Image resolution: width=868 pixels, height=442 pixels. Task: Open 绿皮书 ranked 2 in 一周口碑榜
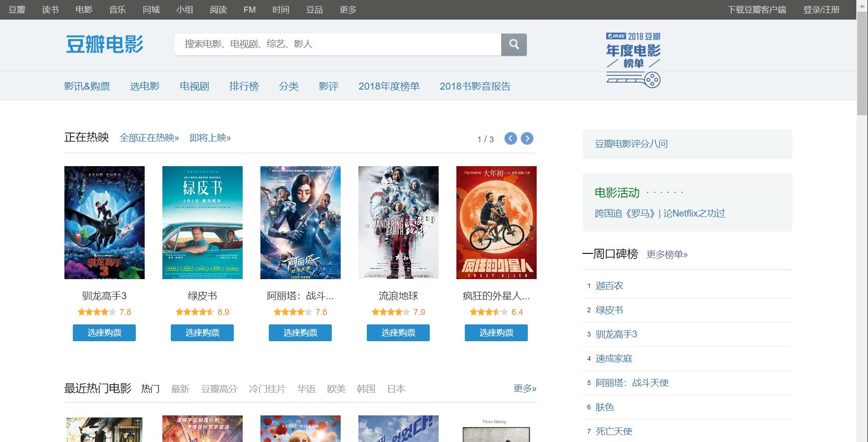(x=609, y=310)
